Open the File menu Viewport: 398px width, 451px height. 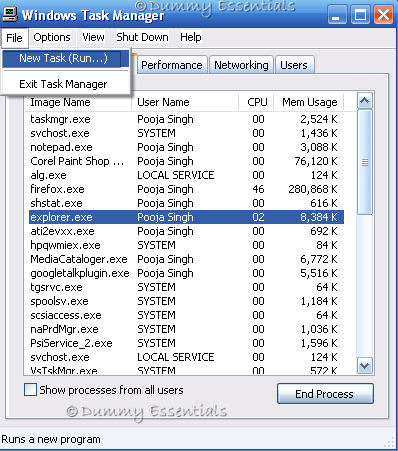pyautogui.click(x=14, y=38)
